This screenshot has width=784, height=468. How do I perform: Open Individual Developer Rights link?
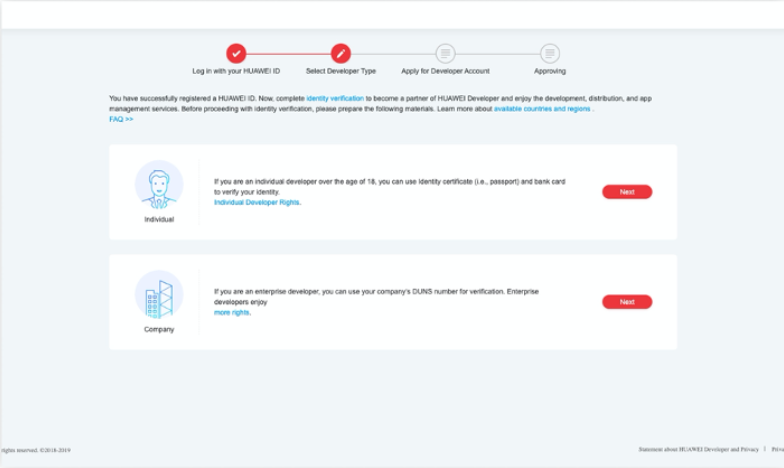256,202
